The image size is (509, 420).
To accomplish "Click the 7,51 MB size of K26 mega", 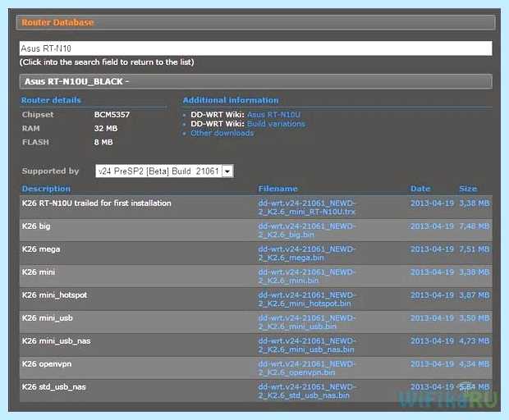I will coord(475,249).
